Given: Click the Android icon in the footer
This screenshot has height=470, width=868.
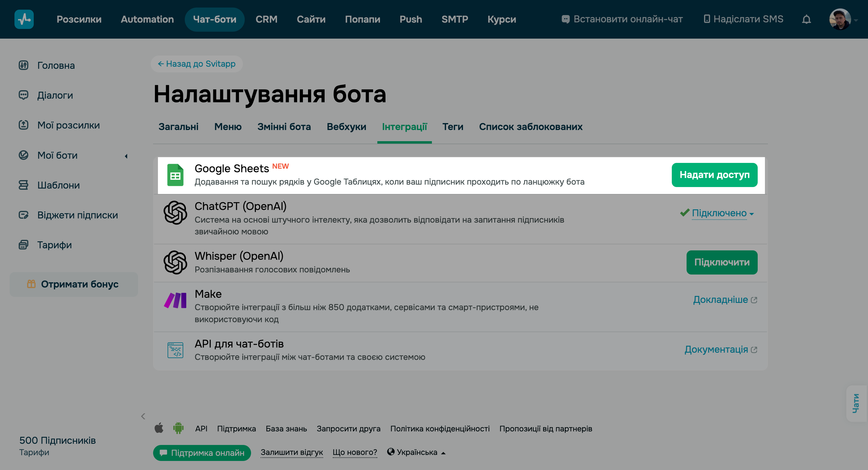Looking at the screenshot, I should click(178, 428).
